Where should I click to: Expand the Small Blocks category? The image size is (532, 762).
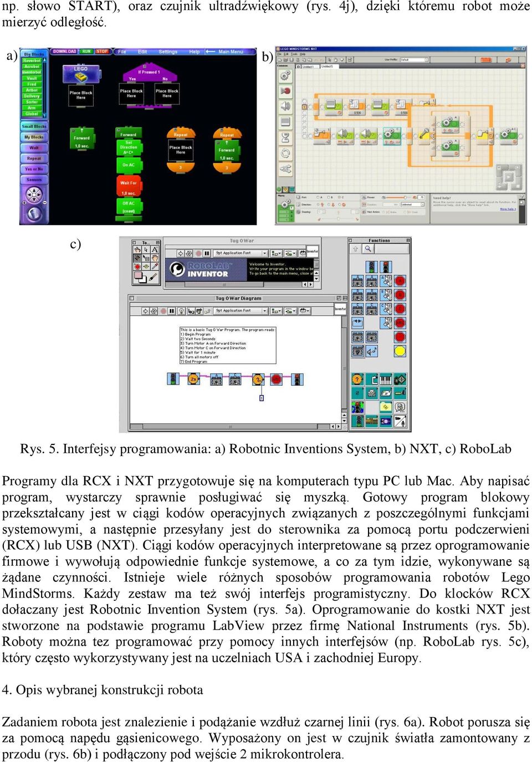pos(34,126)
